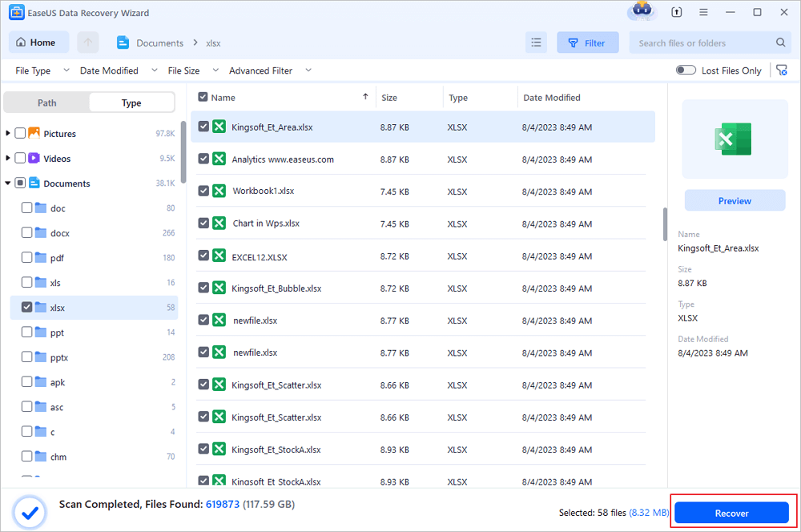Screen dimensions: 801x532
Task: Check the Videos category checkbox
Action: (x=20, y=158)
